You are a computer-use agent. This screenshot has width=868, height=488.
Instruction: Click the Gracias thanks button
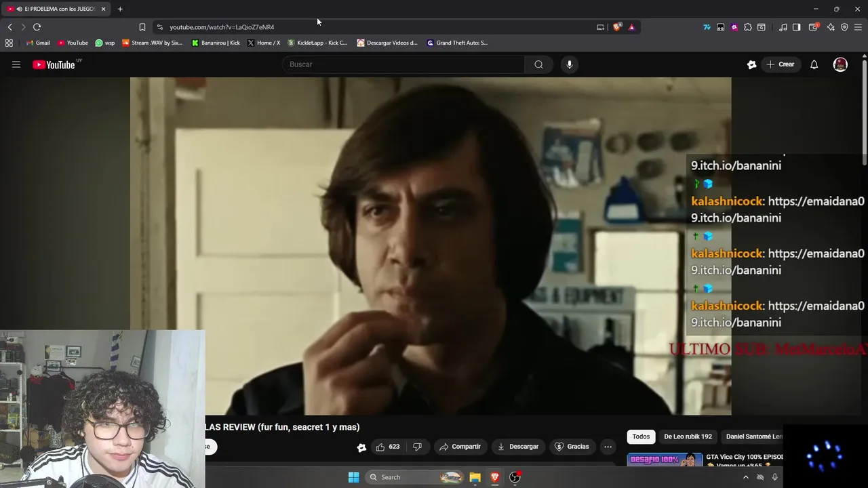pyautogui.click(x=572, y=447)
